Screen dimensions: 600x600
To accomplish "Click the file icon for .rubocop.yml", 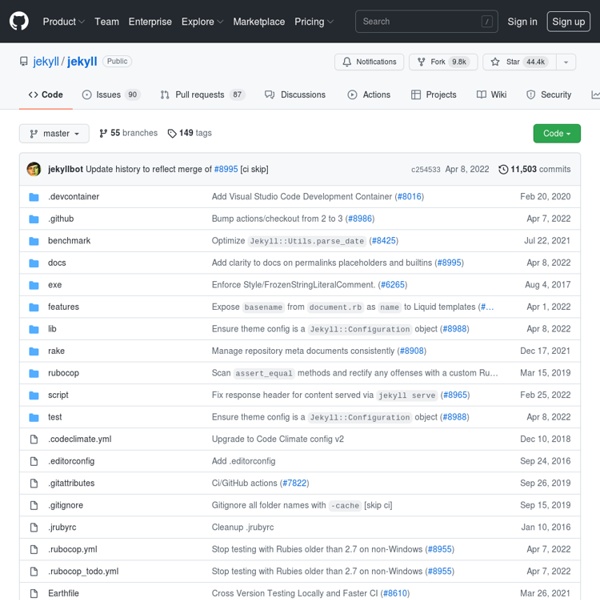I will pos(34,549).
